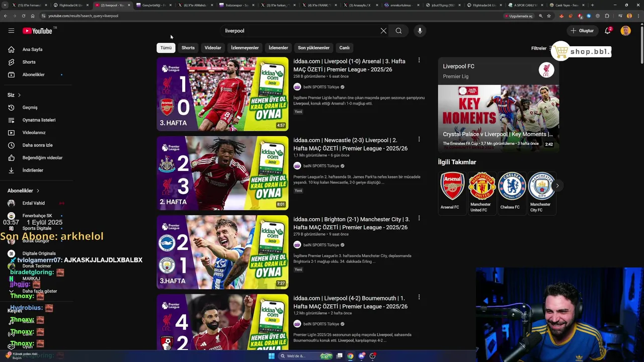This screenshot has width=644, height=362.
Task: Select the Tümü filter chip
Action: (166, 48)
